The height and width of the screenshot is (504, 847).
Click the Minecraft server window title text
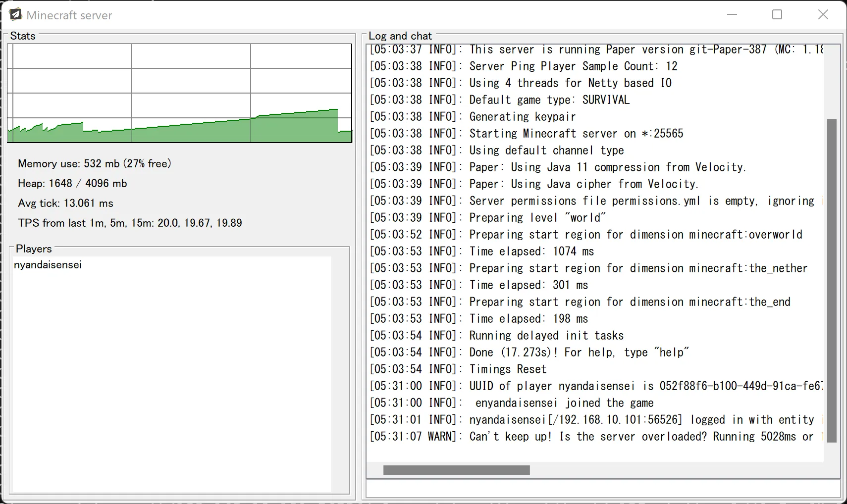pos(69,15)
